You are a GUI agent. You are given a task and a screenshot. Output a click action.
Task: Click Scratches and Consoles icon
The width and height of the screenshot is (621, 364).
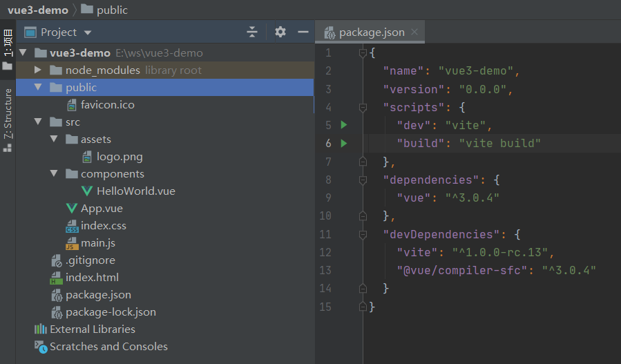[41, 347]
